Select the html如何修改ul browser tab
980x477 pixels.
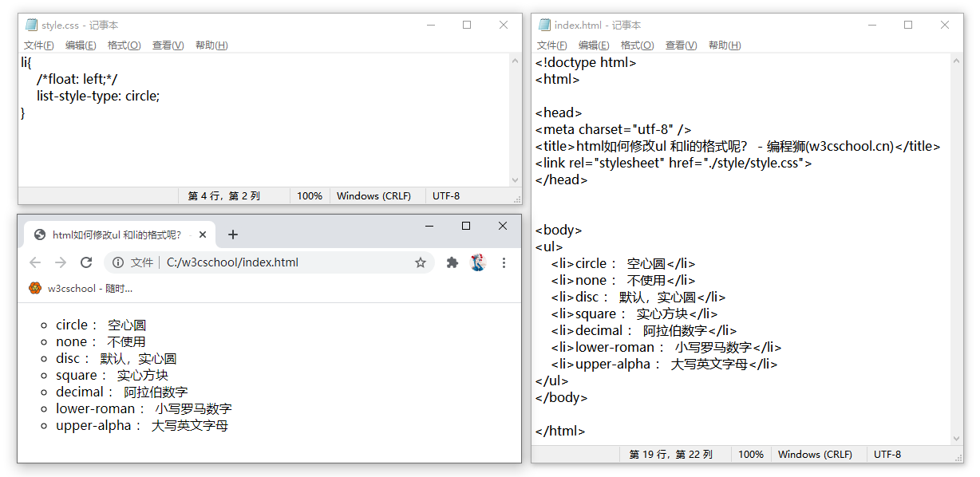(x=116, y=235)
